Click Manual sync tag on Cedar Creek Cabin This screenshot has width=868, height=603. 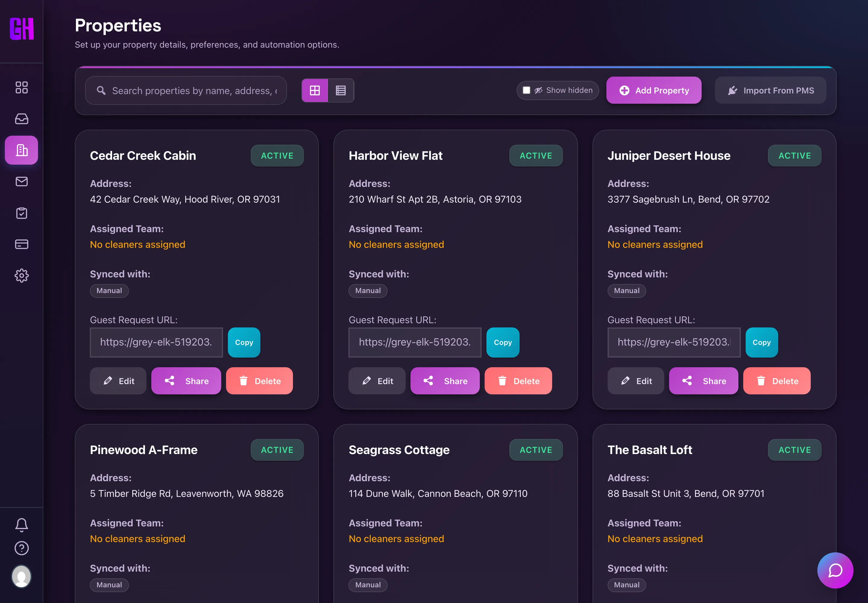click(109, 291)
